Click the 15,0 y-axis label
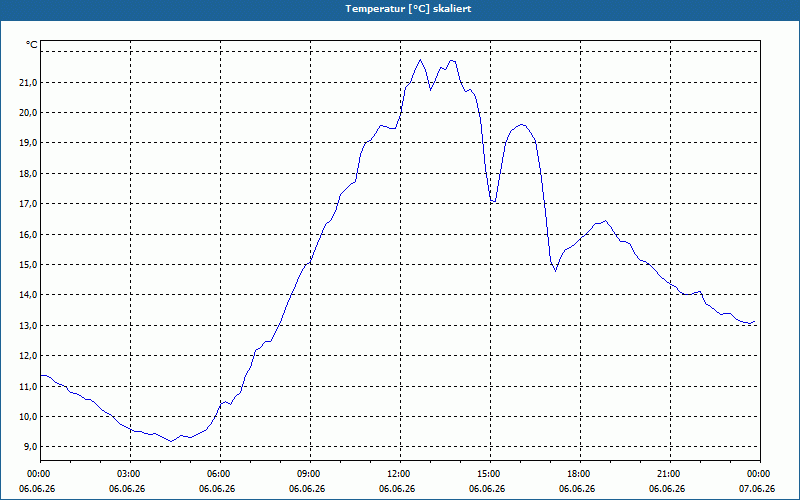The image size is (800, 500). pos(28,265)
